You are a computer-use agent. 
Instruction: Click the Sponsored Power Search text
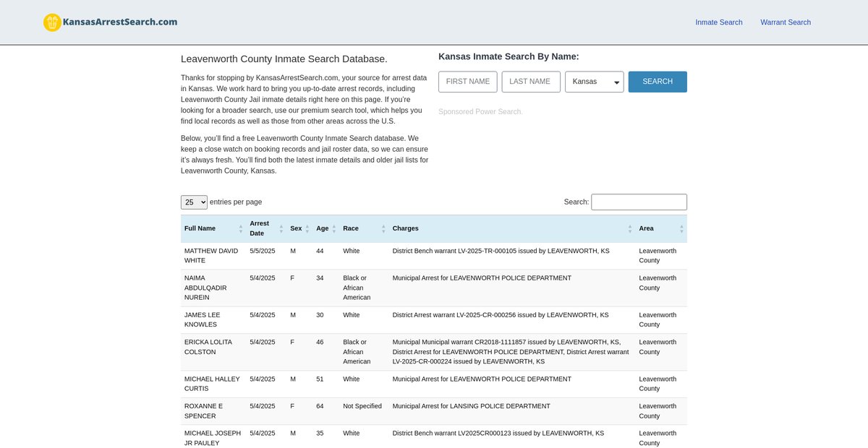480,112
